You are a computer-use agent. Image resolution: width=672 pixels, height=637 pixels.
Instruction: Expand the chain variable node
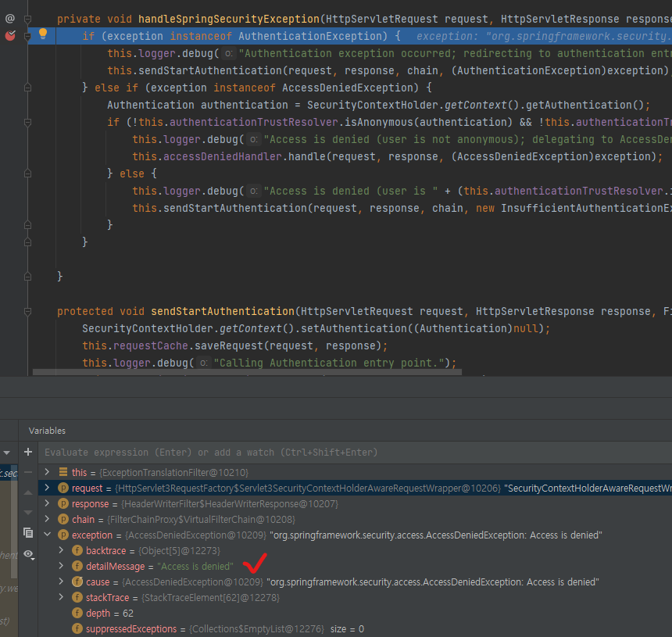(47, 519)
